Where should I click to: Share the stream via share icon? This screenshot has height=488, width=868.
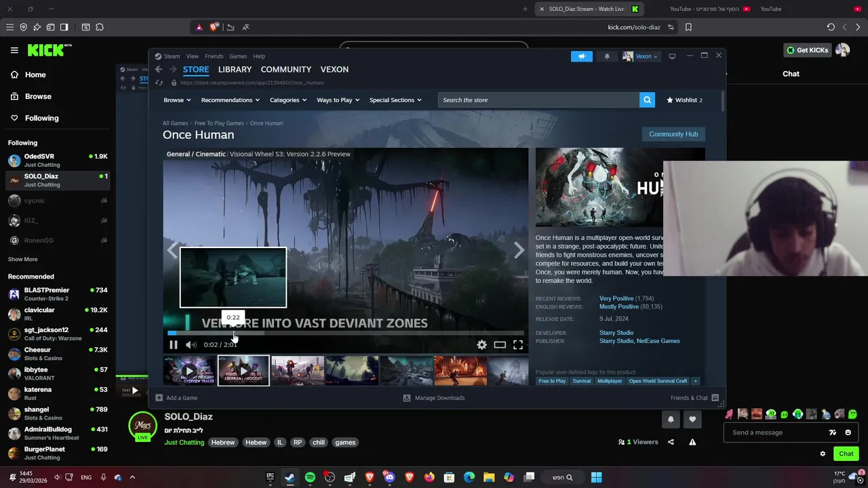point(671,442)
